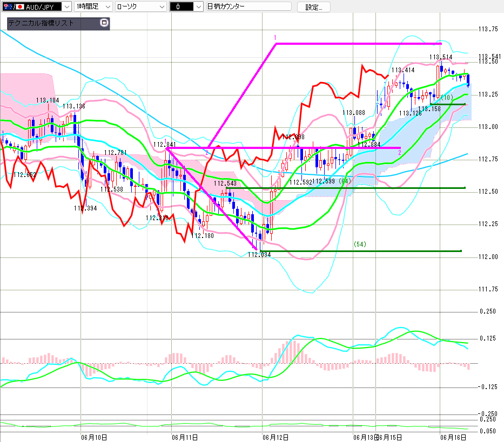Select the (54) day count label
This screenshot has width=504, height=442.
coord(360,244)
